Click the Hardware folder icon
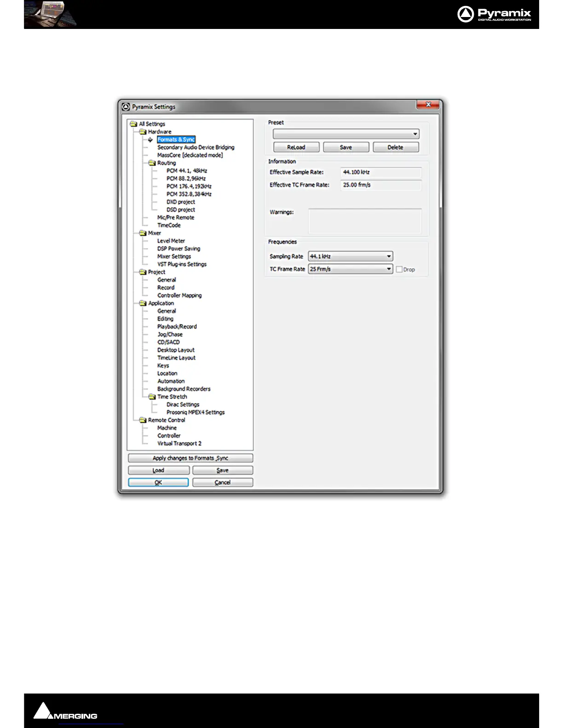The height and width of the screenshot is (728, 563). 143,132
